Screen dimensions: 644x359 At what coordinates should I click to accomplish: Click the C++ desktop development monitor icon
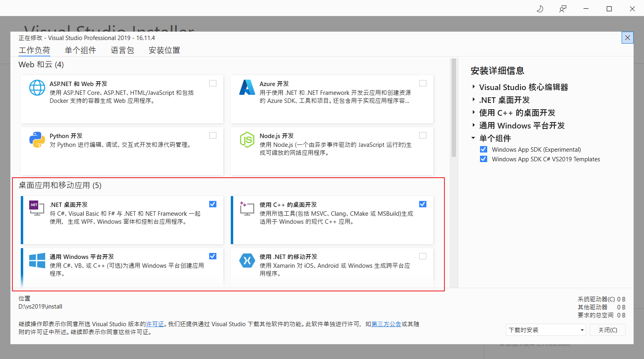coord(247,208)
